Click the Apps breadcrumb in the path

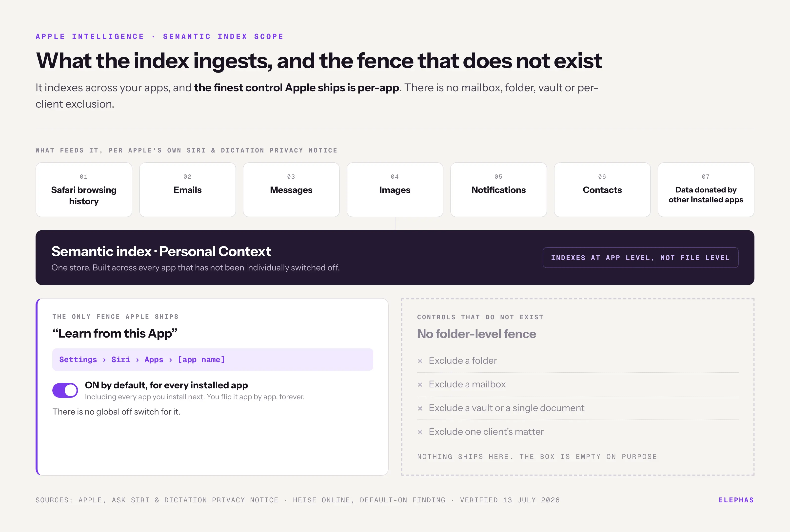(154, 360)
